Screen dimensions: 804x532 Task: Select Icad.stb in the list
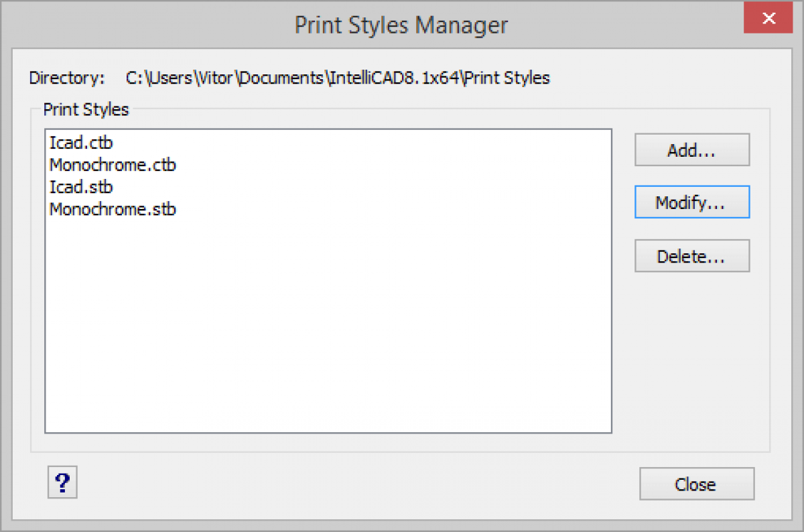tap(80, 187)
